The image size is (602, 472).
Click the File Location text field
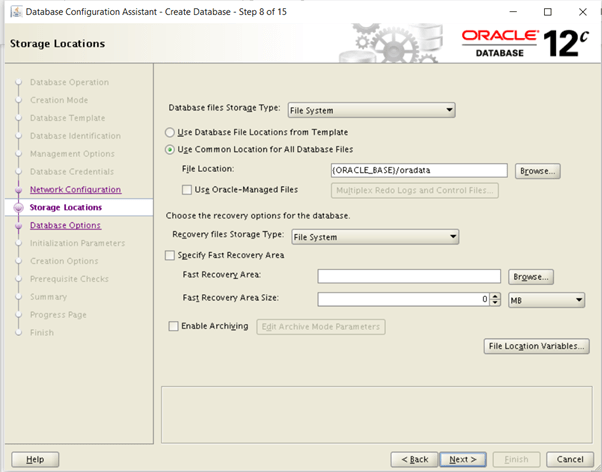(418, 171)
